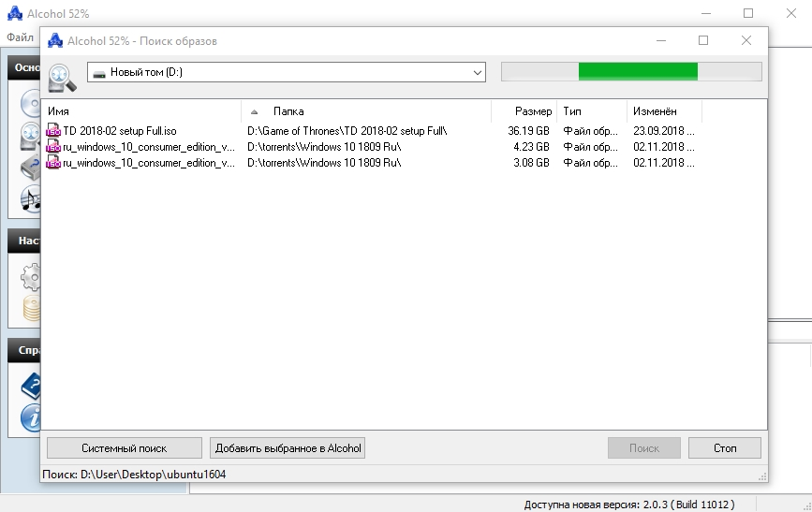Close the Поиск образов dialog
Image resolution: width=812 pixels, height=512 pixels.
point(746,40)
